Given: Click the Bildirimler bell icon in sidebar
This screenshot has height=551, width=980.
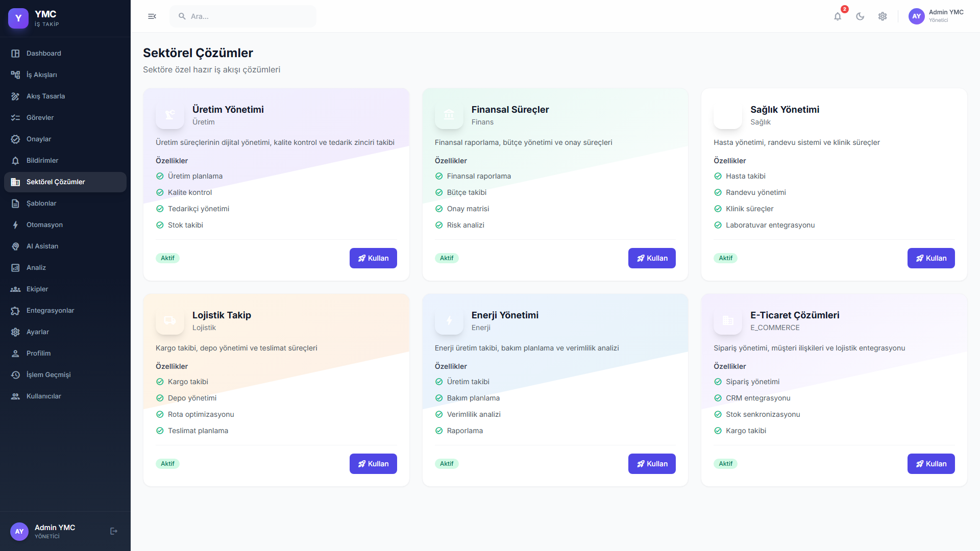Looking at the screenshot, I should point(15,161).
